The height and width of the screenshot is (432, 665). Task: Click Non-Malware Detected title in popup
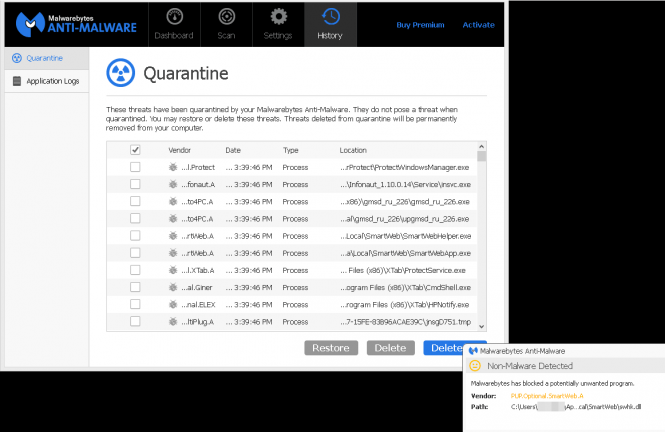point(530,365)
